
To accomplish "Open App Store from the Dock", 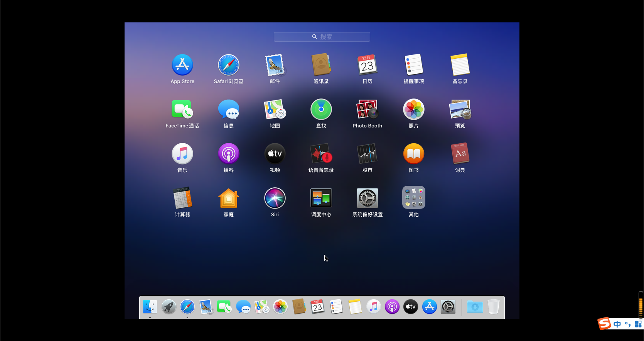I will click(x=429, y=307).
